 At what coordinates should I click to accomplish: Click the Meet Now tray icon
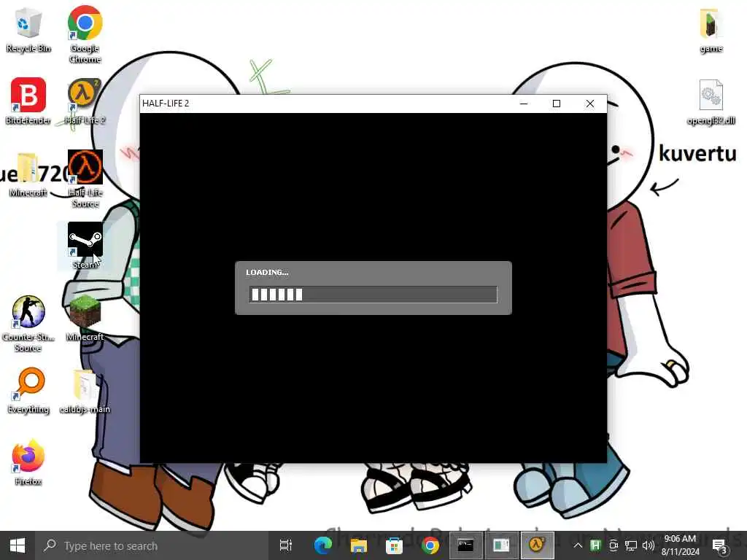click(613, 545)
